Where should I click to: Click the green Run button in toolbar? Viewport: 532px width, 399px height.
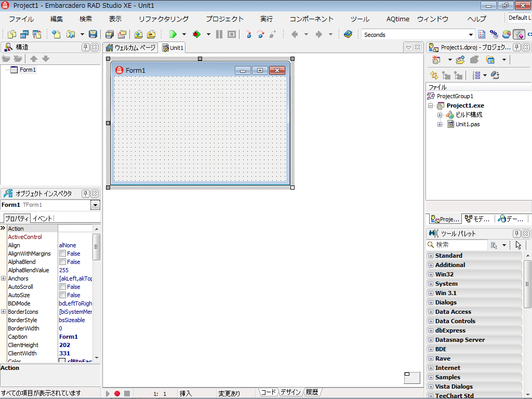172,34
